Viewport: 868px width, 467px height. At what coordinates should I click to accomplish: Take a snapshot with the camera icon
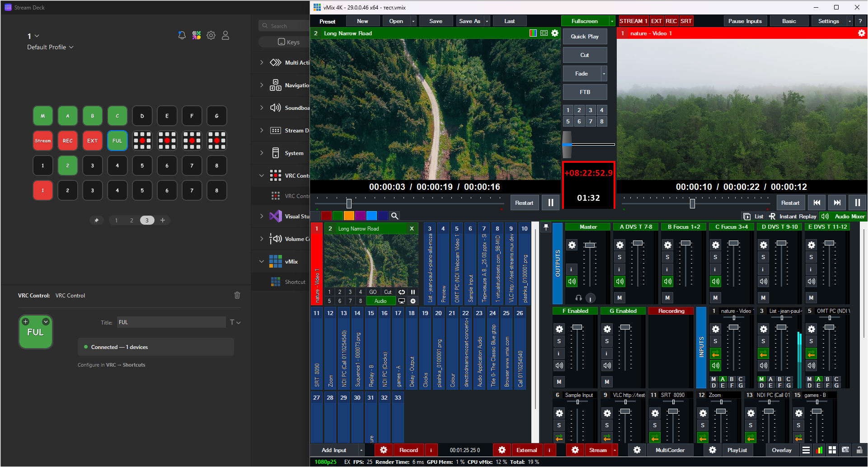pos(845,450)
